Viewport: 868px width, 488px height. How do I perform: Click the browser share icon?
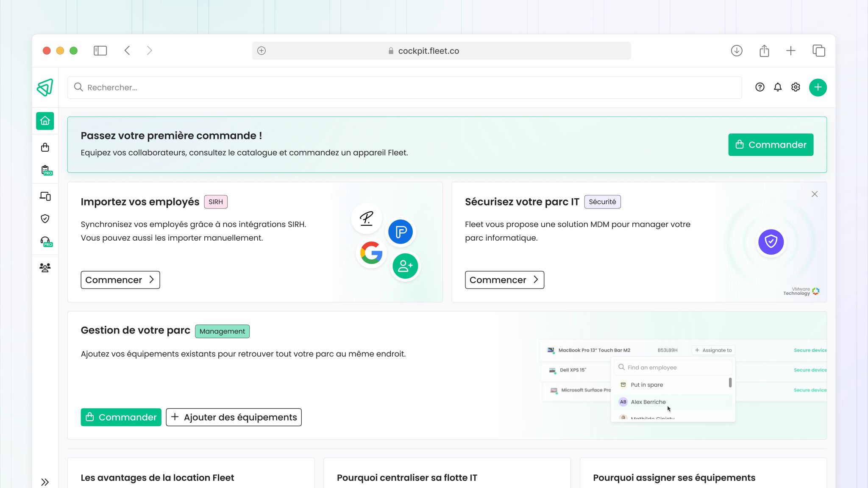pyautogui.click(x=764, y=51)
